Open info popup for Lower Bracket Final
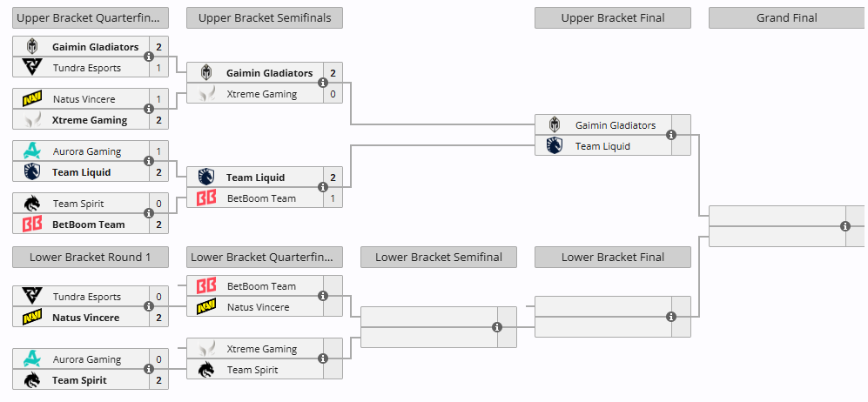 (671, 318)
